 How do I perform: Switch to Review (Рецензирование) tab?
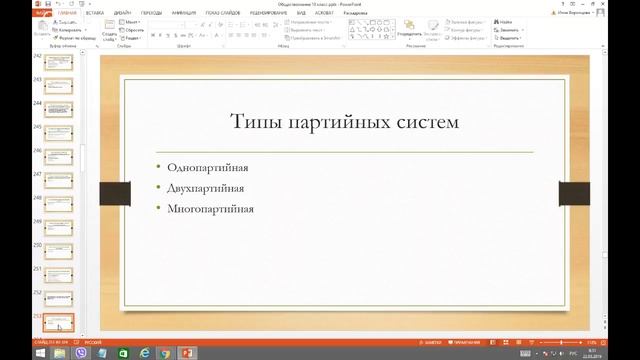tap(268, 13)
